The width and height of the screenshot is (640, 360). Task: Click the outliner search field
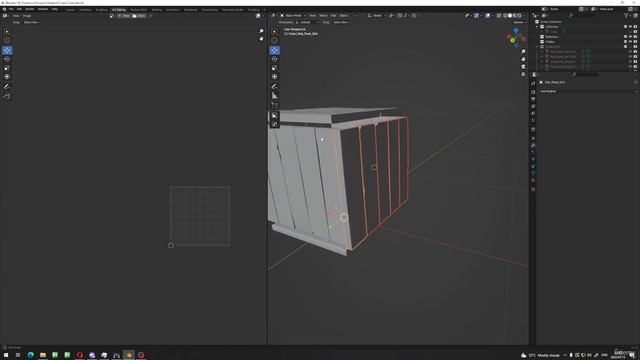click(583, 16)
